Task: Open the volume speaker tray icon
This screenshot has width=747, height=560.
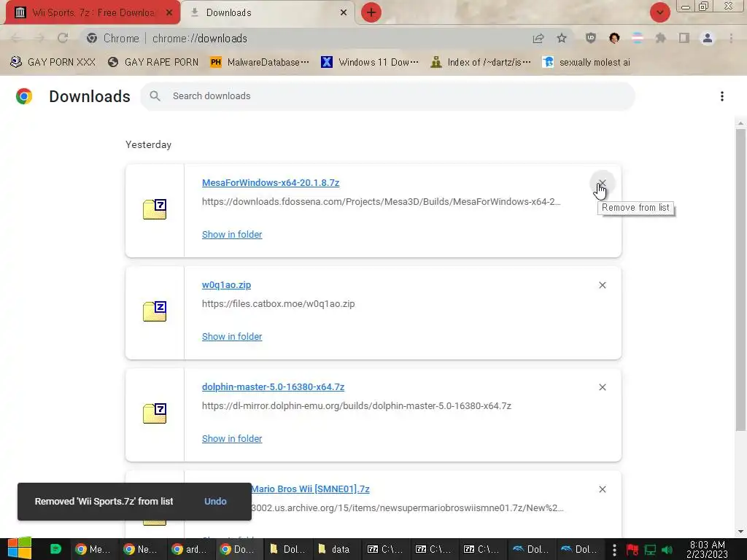Action: coord(667,550)
